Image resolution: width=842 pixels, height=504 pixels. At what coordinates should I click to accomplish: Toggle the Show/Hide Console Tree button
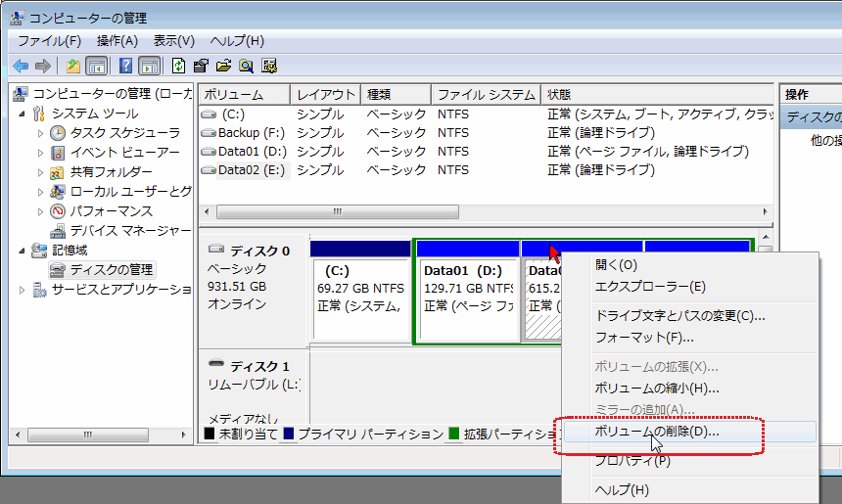click(96, 67)
